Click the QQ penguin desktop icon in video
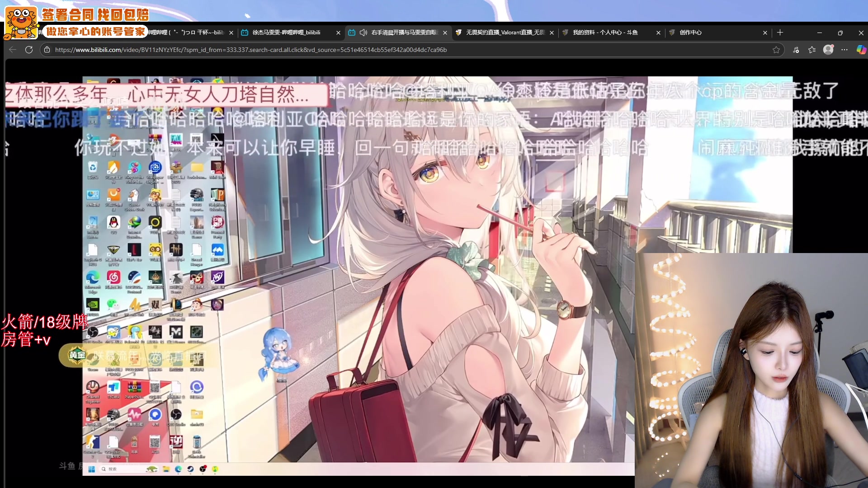Image resolution: width=868 pixels, height=488 pixels. click(x=113, y=225)
